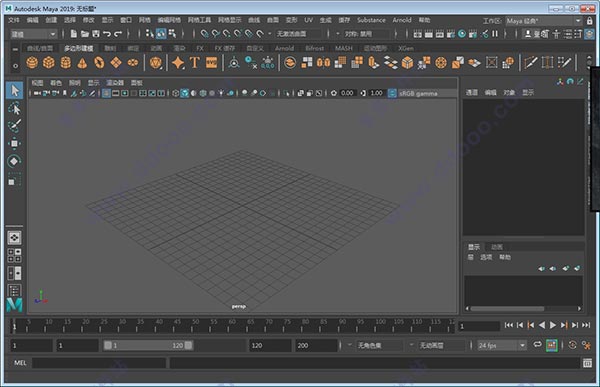This screenshot has width=600, height=387.
Task: Switch to the MASH shelf tab
Action: tap(343, 48)
